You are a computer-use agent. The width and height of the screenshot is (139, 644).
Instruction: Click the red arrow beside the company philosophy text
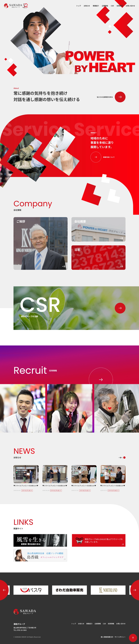tap(120, 97)
